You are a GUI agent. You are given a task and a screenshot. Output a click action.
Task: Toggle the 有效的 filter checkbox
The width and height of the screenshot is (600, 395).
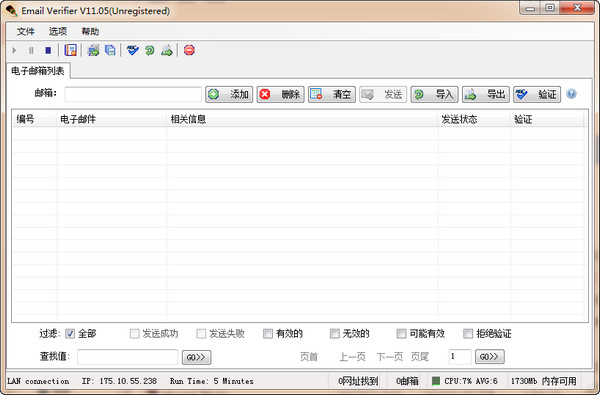tap(268, 334)
